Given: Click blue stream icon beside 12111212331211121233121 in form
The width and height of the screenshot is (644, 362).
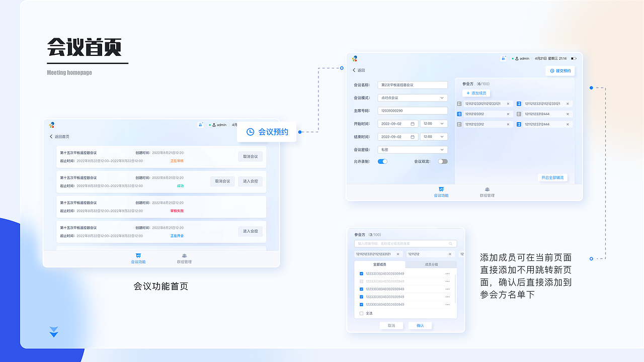Looking at the screenshot, I should [519, 104].
